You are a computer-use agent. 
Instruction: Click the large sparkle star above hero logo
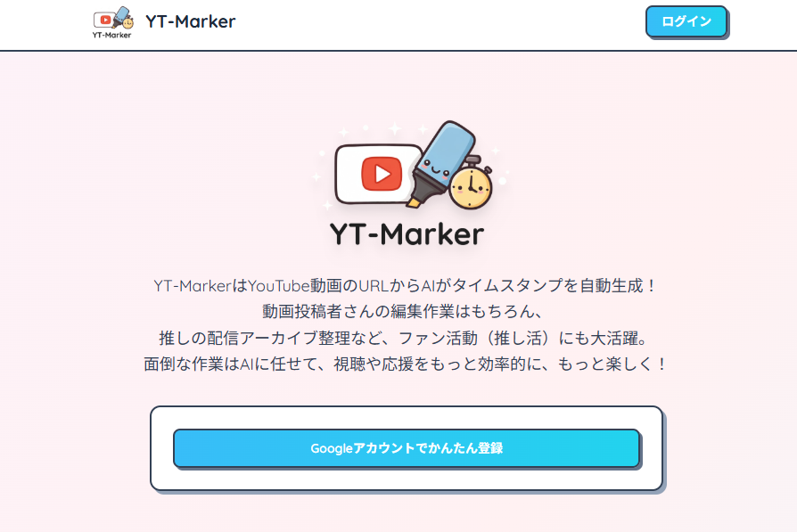[x=395, y=128]
